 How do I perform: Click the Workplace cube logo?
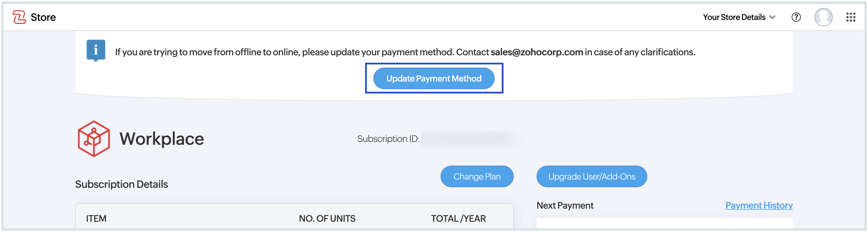click(x=94, y=139)
